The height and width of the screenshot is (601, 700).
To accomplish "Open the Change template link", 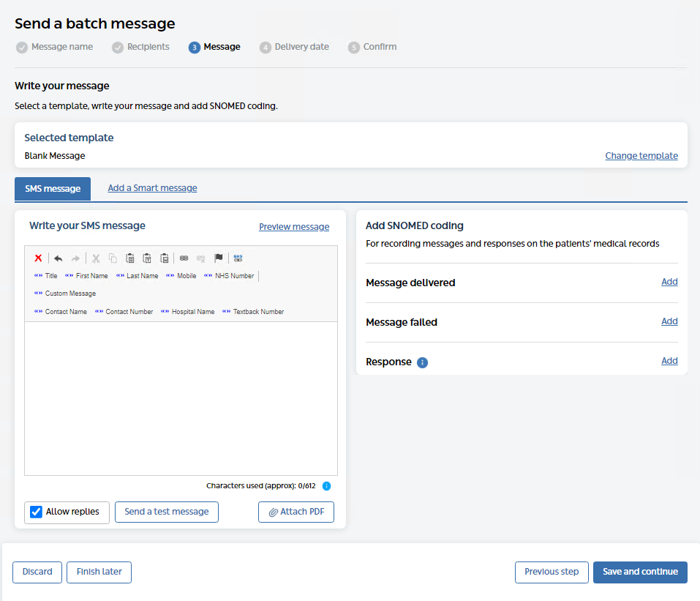I will coord(641,156).
